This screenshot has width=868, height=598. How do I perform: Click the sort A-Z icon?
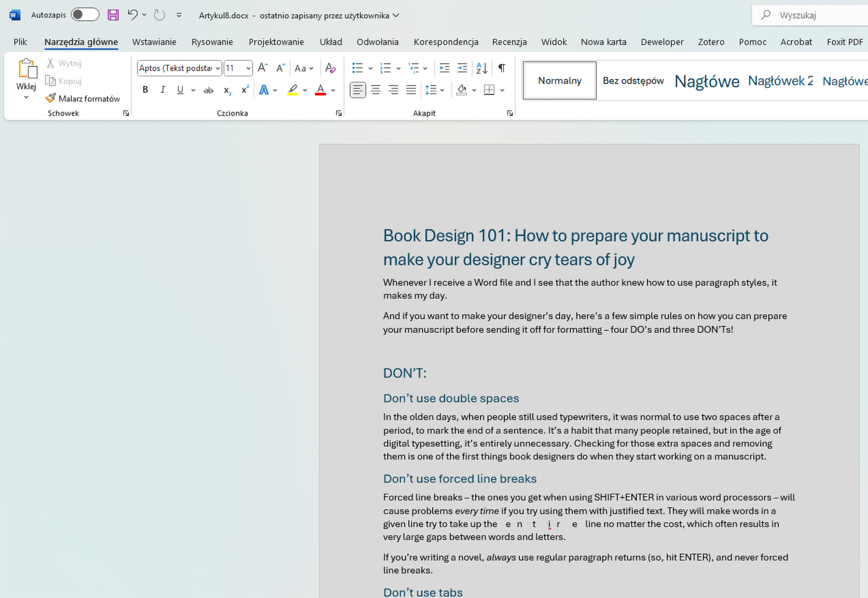[x=481, y=68]
